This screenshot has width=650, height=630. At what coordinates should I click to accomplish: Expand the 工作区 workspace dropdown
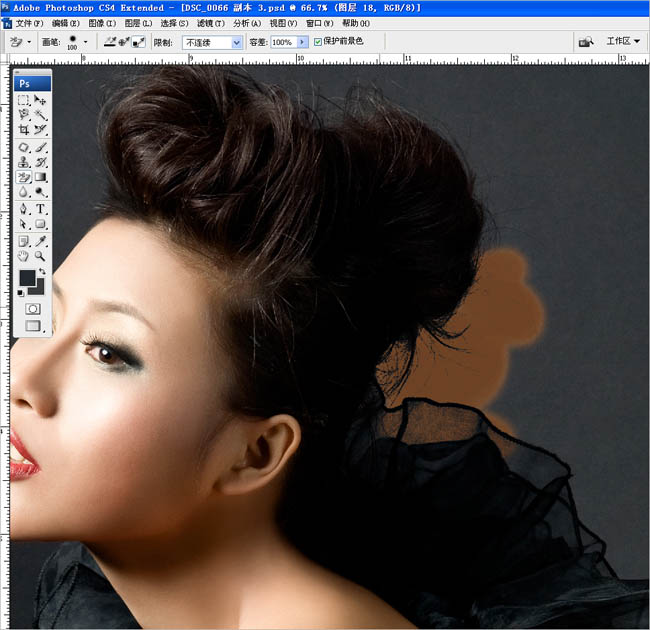tap(623, 42)
